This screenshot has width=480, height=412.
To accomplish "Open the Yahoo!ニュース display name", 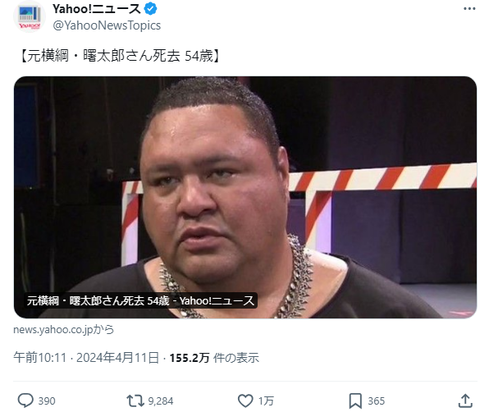I will pos(97,9).
